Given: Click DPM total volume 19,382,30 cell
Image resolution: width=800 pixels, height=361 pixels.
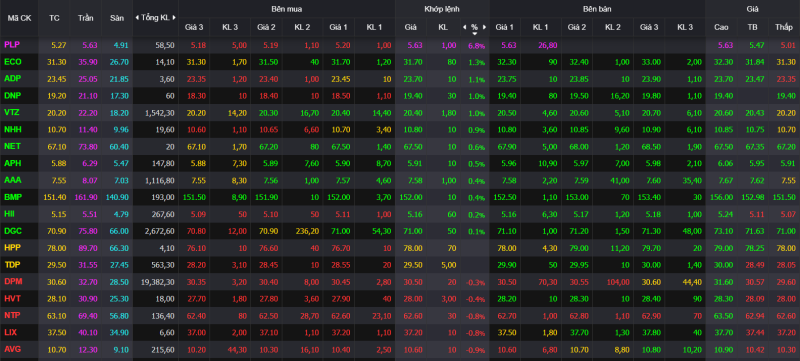Looking at the screenshot, I should [x=156, y=281].
